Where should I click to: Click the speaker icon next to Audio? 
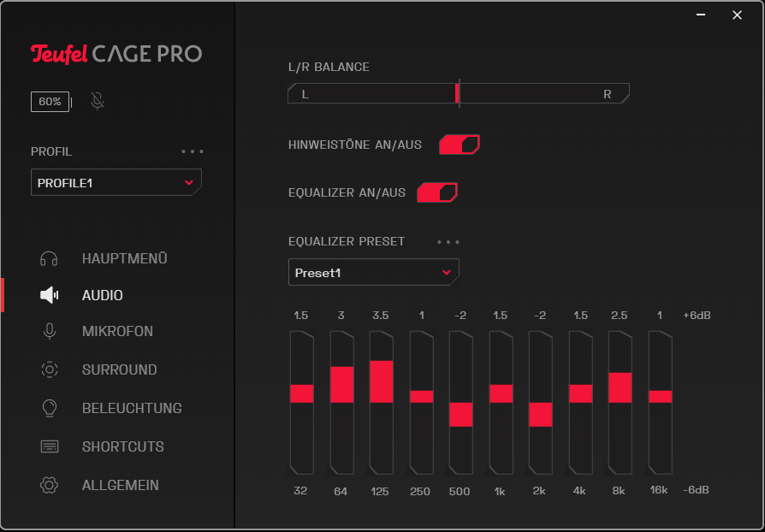pyautogui.click(x=49, y=295)
